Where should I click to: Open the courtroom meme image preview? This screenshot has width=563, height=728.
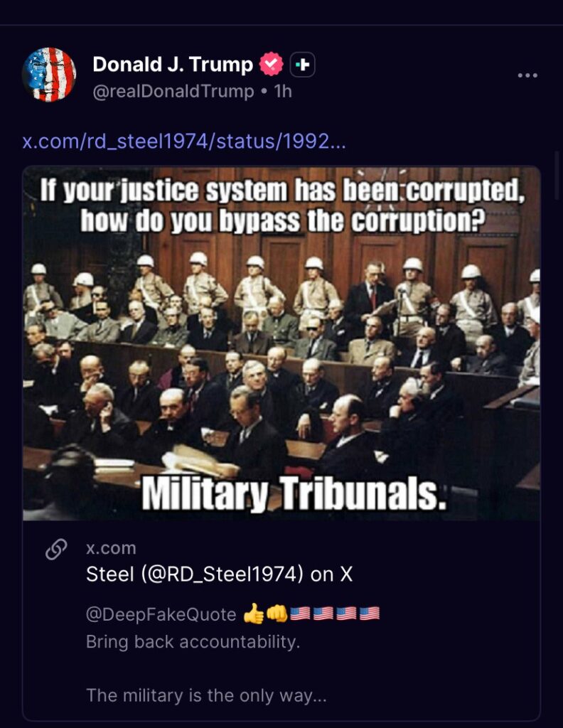[281, 343]
